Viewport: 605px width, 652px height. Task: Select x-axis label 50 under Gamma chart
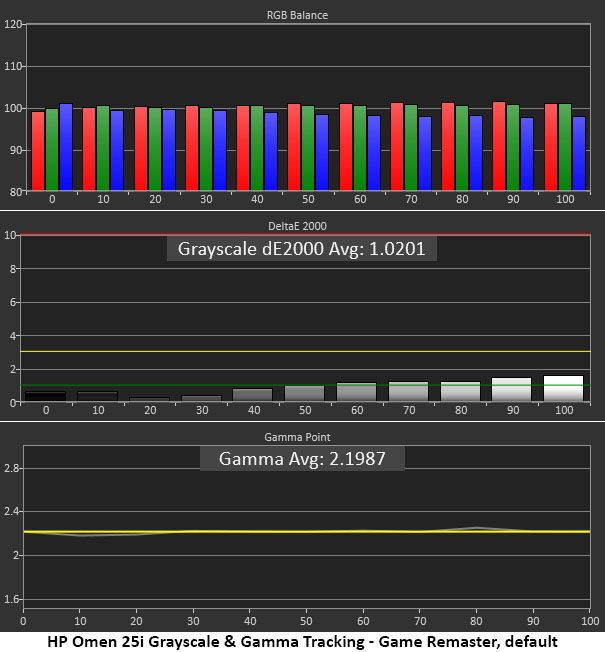pyautogui.click(x=306, y=621)
